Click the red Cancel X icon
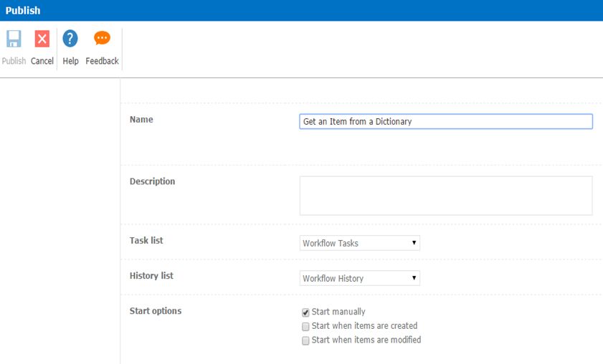Viewport: 603px width, 364px height. (42, 39)
